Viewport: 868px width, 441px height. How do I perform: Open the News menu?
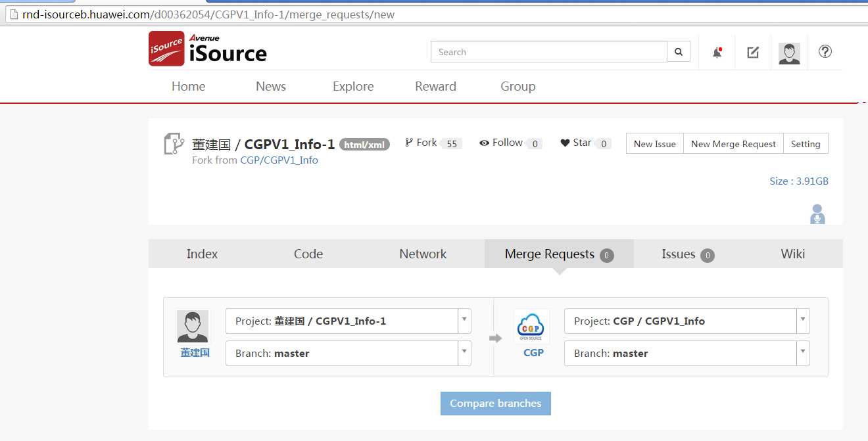pos(271,86)
